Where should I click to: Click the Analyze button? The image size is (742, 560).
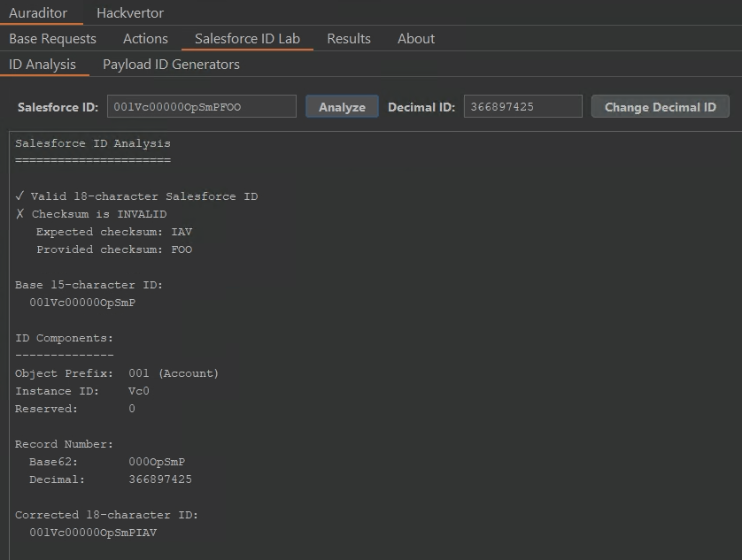click(x=342, y=105)
